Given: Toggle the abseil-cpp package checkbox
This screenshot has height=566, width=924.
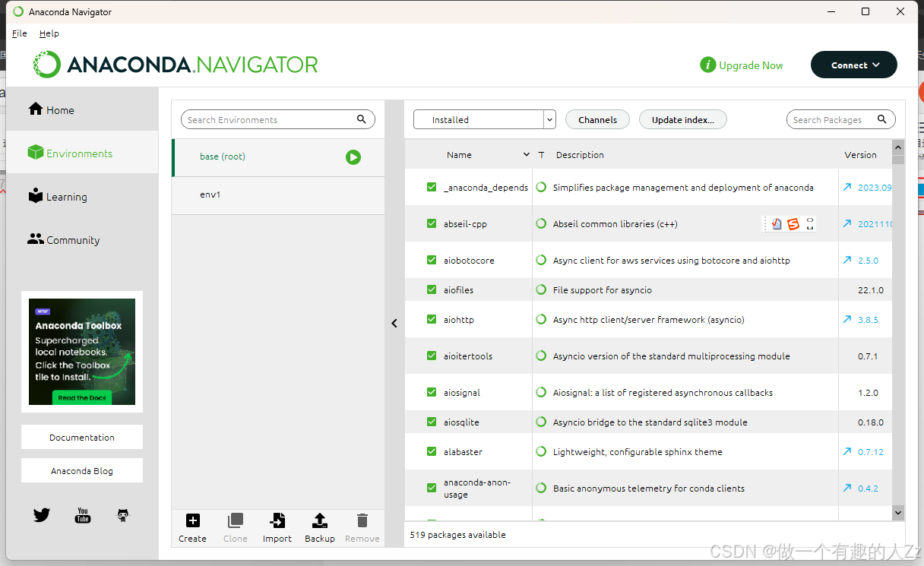Looking at the screenshot, I should click(x=432, y=223).
